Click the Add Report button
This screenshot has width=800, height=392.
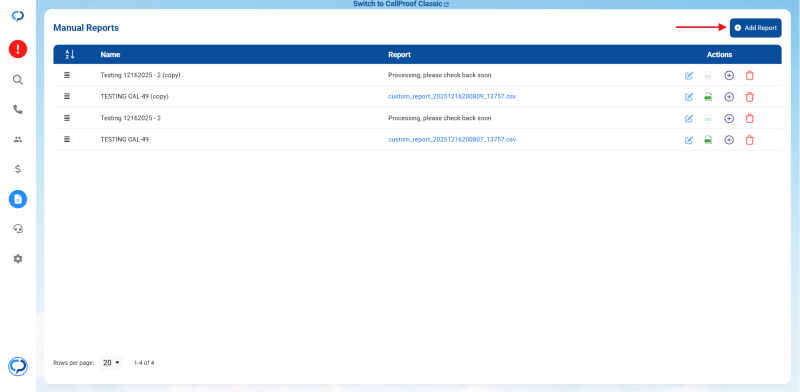[x=756, y=28]
